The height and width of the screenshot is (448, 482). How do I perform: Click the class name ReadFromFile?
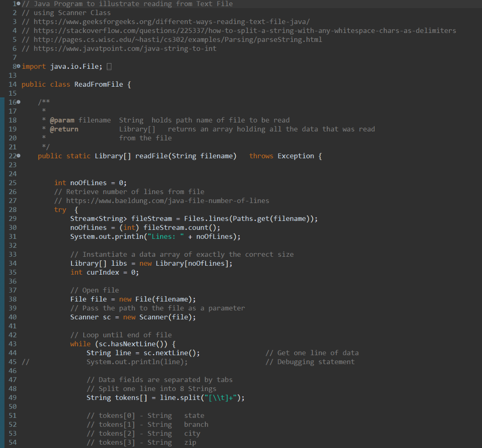98,84
